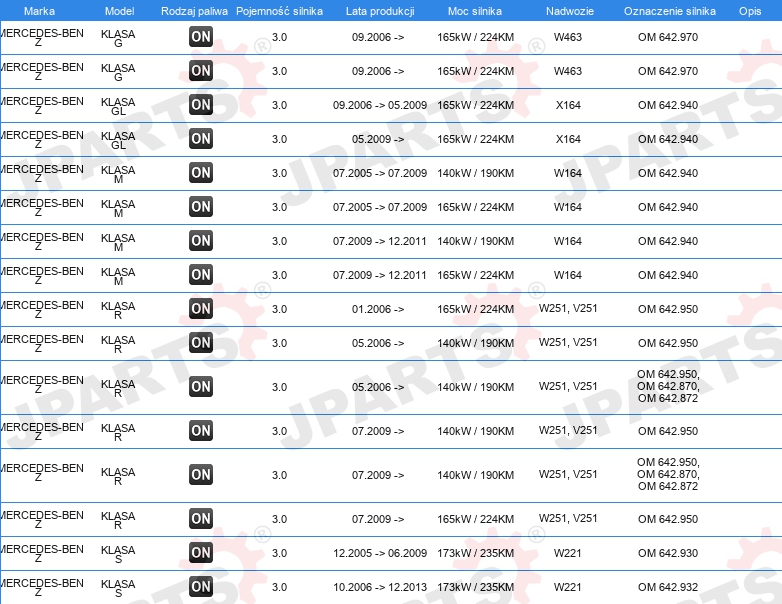
Task: Click the Opis column header
Action: point(750,11)
